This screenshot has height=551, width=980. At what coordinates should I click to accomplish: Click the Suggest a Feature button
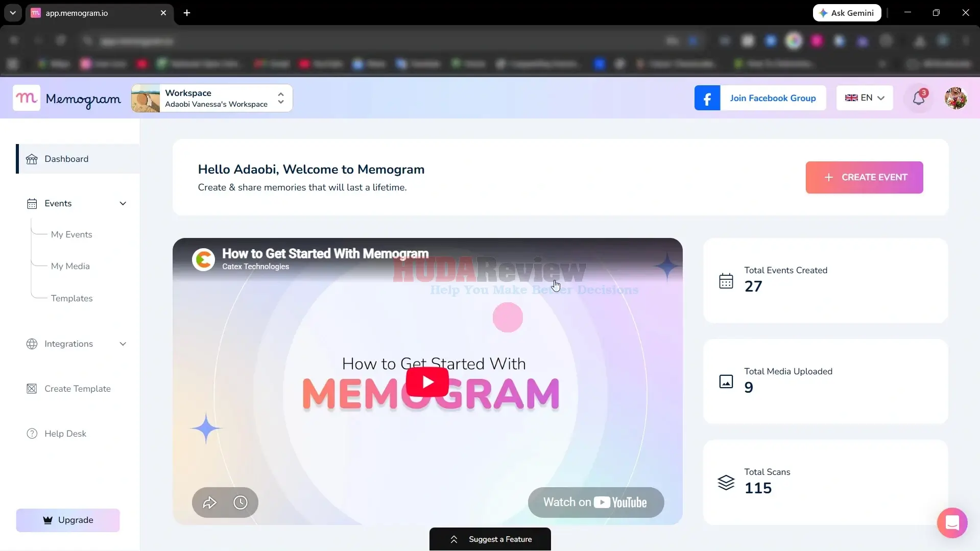[490, 539]
